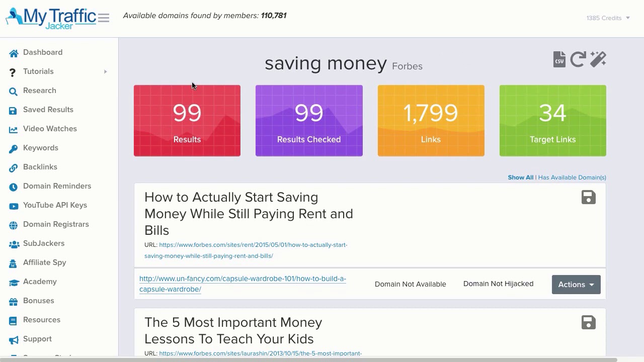Click the Keywords key icon
Image resolution: width=644 pixels, height=362 pixels.
coord(14,148)
